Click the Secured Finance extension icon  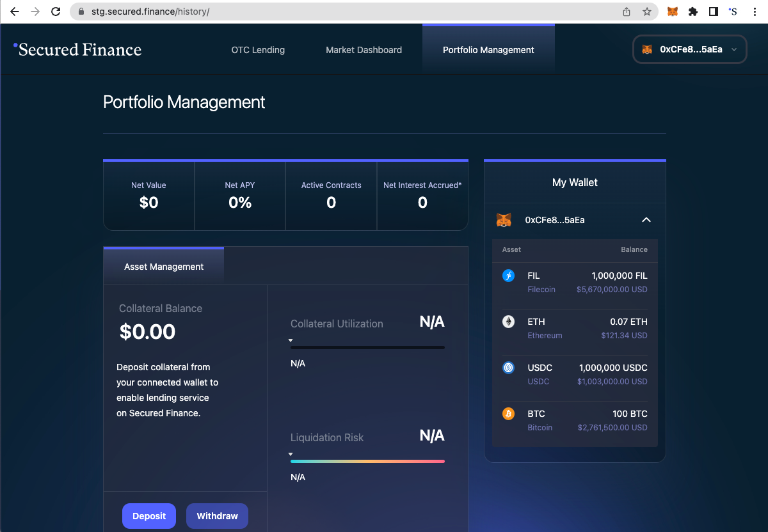point(733,12)
